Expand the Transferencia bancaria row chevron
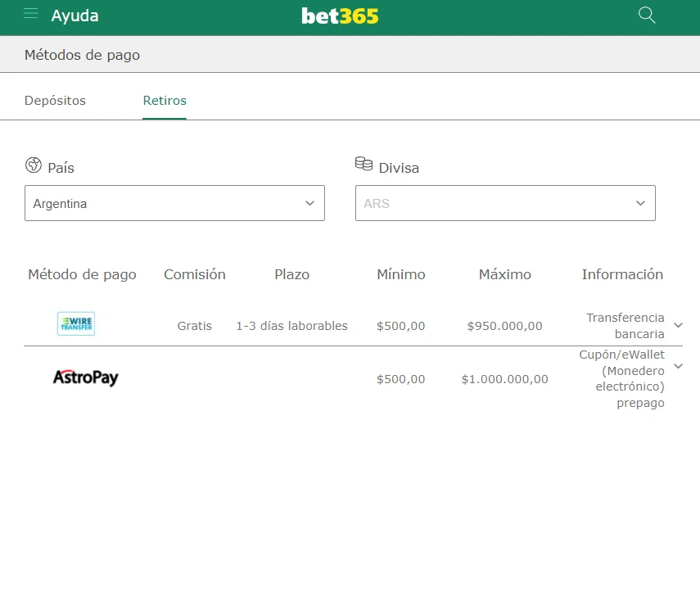 coord(678,325)
